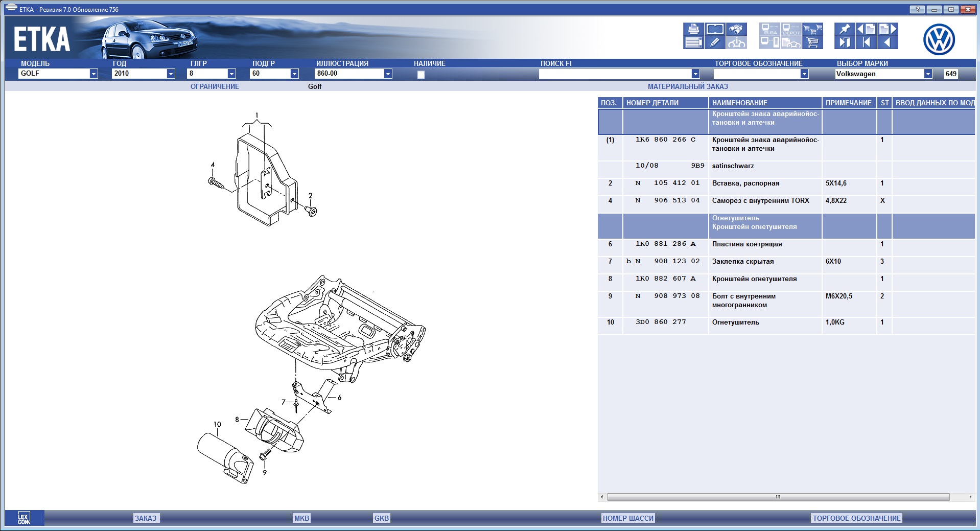Expand the МОДЕЛЬ dropdown showing GOLF

tap(94, 74)
